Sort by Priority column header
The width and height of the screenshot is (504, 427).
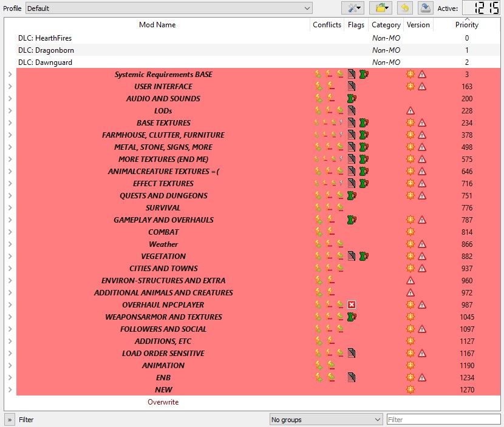click(x=467, y=25)
